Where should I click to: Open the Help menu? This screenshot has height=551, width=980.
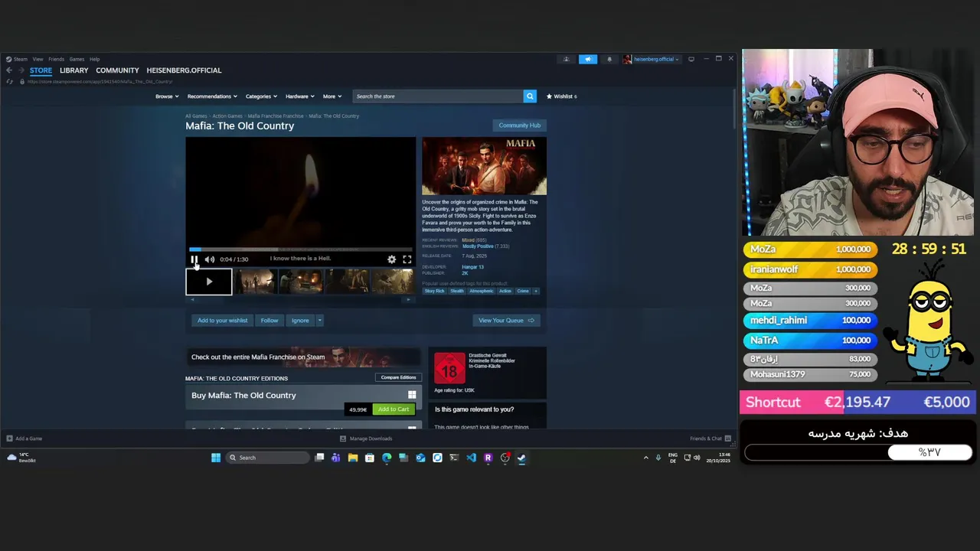[x=94, y=59]
